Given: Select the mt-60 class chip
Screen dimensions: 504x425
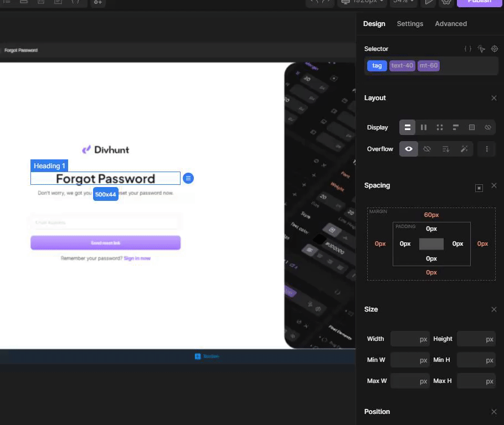Looking at the screenshot, I should tap(429, 65).
